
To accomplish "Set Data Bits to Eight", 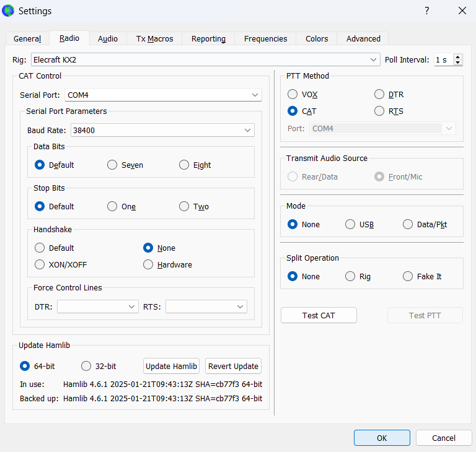I will point(184,165).
